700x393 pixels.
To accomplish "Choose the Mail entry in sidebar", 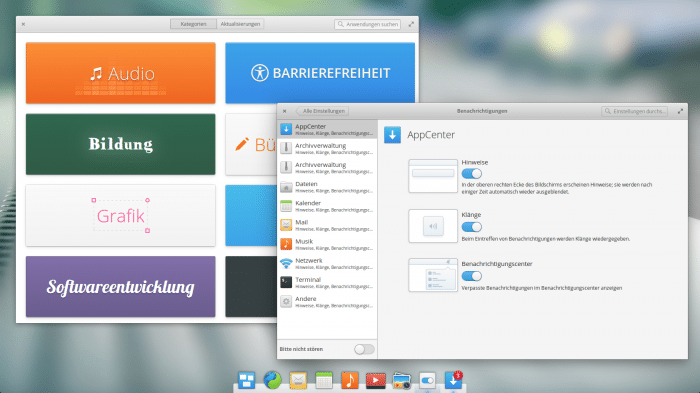I will click(x=327, y=225).
